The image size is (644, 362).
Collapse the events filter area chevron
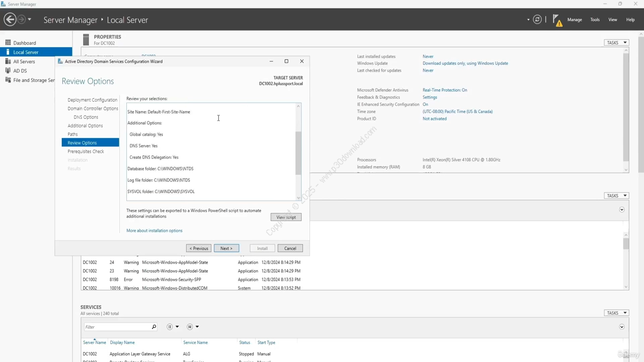[x=622, y=210]
